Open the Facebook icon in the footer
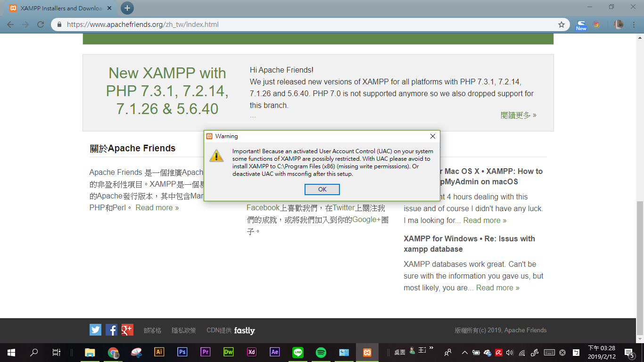 111,329
